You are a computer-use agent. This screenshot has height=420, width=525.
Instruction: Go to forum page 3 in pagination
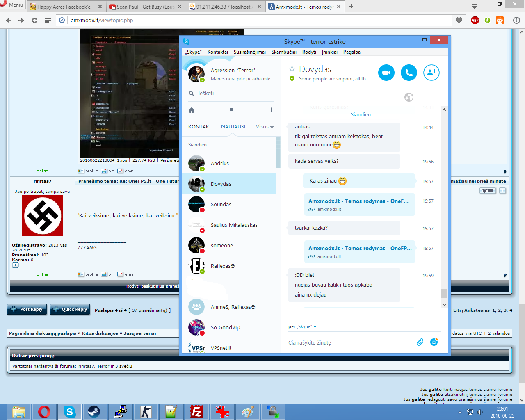point(505,310)
